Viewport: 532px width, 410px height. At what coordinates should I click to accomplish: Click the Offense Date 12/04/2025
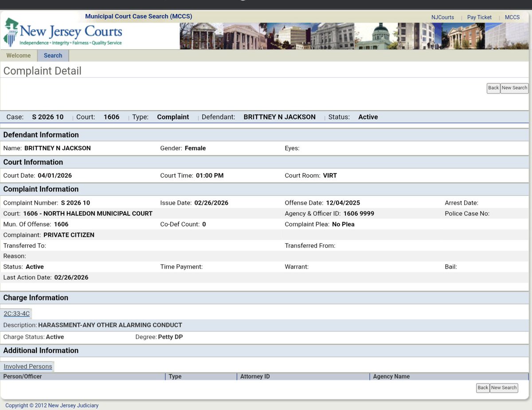click(343, 203)
